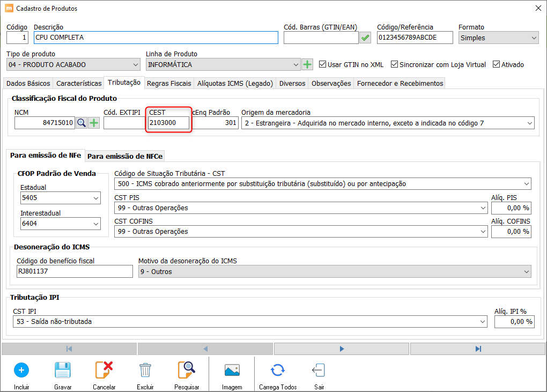Disable the Ativado checkbox
Image resolution: width=547 pixels, height=392 pixels.
click(496, 64)
